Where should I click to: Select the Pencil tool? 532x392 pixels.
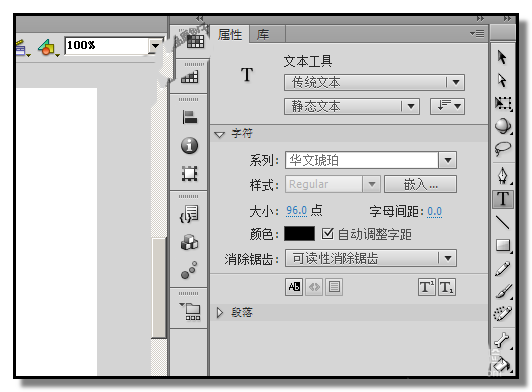click(x=502, y=268)
